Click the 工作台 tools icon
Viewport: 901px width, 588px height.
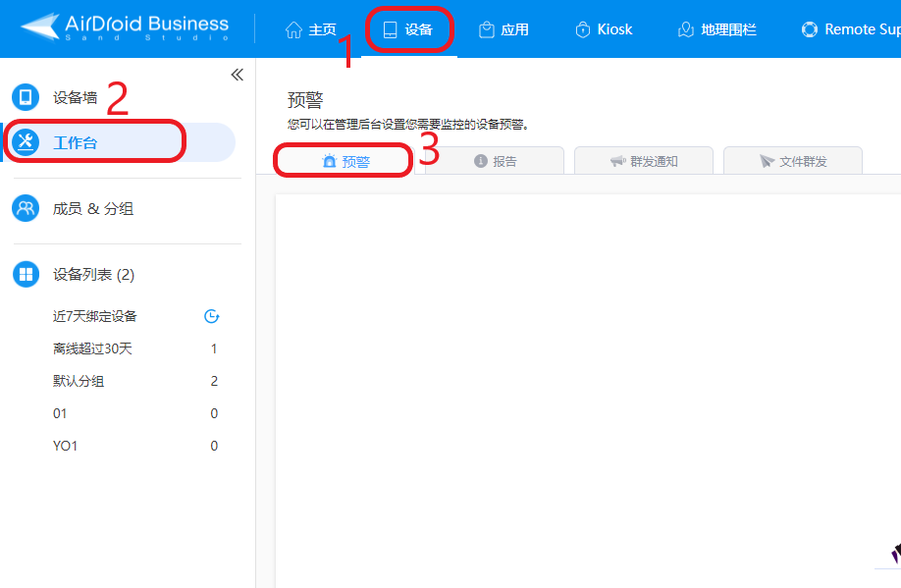[26, 142]
